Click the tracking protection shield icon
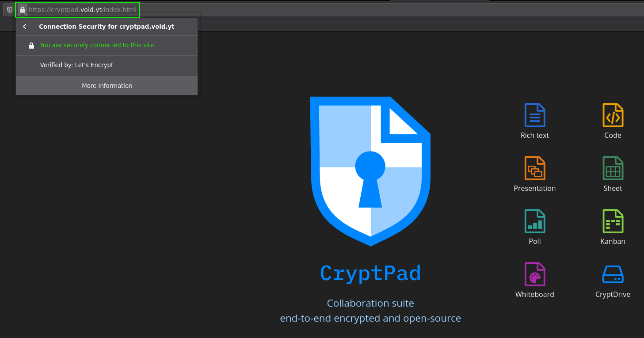 tap(10, 10)
